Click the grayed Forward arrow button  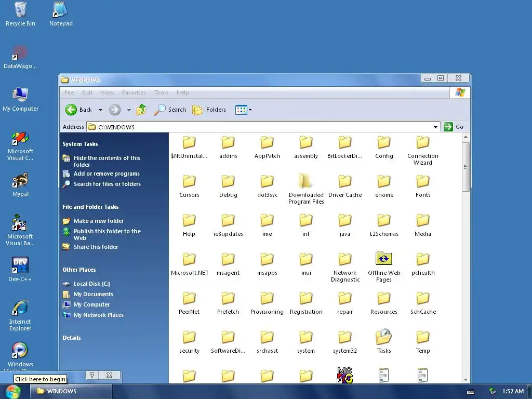115,110
